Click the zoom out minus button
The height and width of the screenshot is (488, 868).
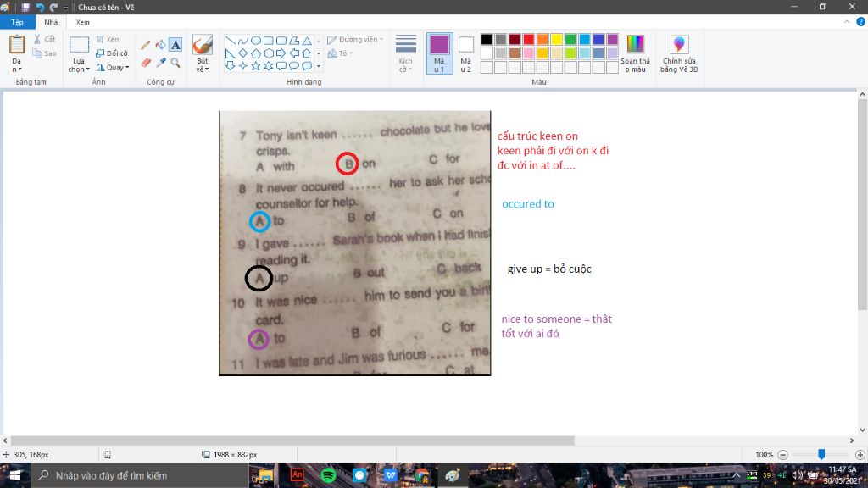click(x=782, y=455)
